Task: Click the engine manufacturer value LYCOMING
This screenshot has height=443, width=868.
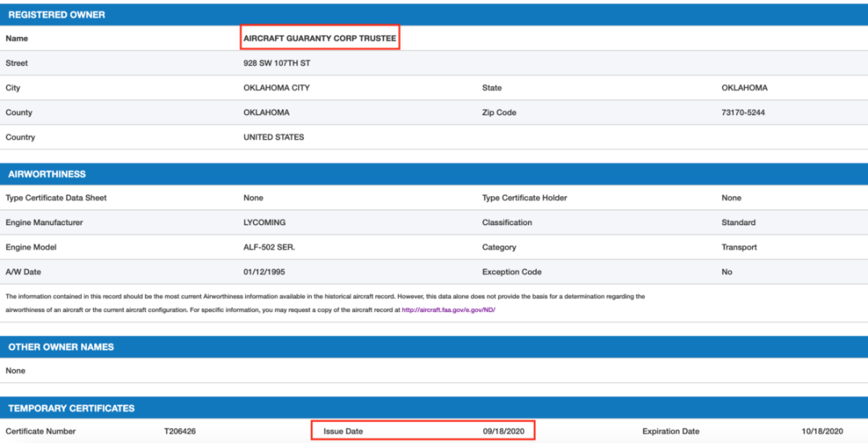Action: tap(264, 223)
